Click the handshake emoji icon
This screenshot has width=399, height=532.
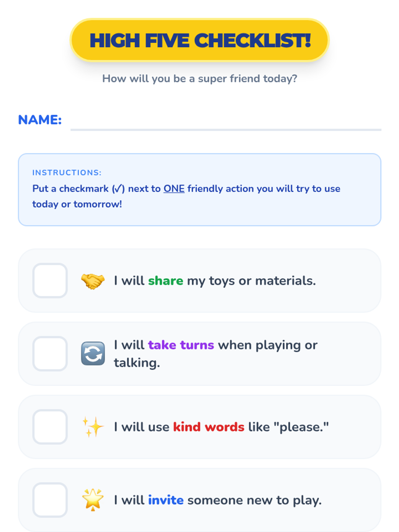point(93,281)
